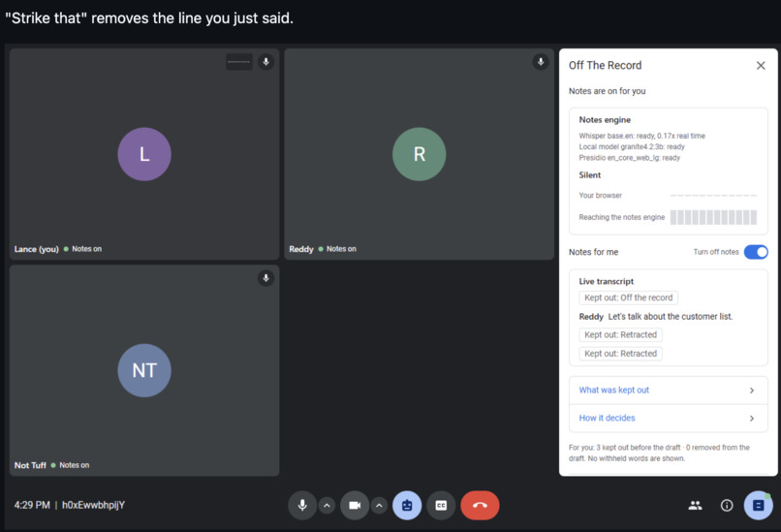This screenshot has height=532, width=781.
Task: Select Reddy's avatar circle R
Action: (420, 154)
